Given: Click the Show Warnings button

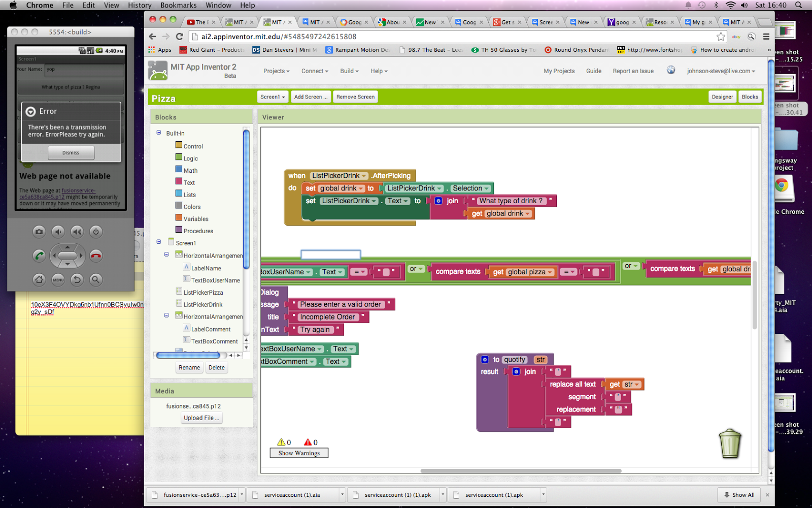Looking at the screenshot, I should (x=299, y=453).
